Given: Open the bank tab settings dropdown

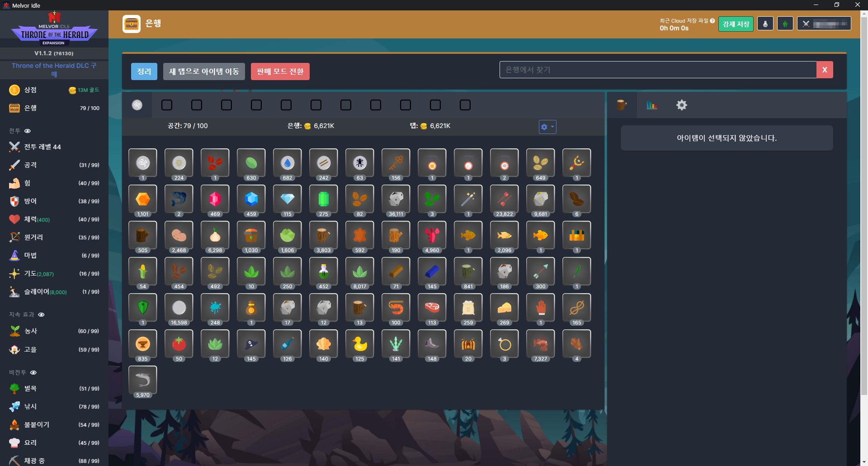Looking at the screenshot, I should [x=547, y=127].
